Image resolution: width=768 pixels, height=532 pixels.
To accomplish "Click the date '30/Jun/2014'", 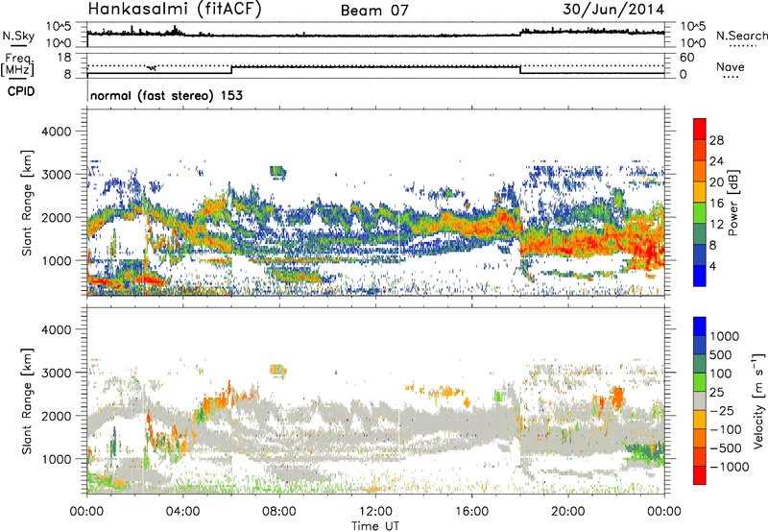I will (613, 10).
